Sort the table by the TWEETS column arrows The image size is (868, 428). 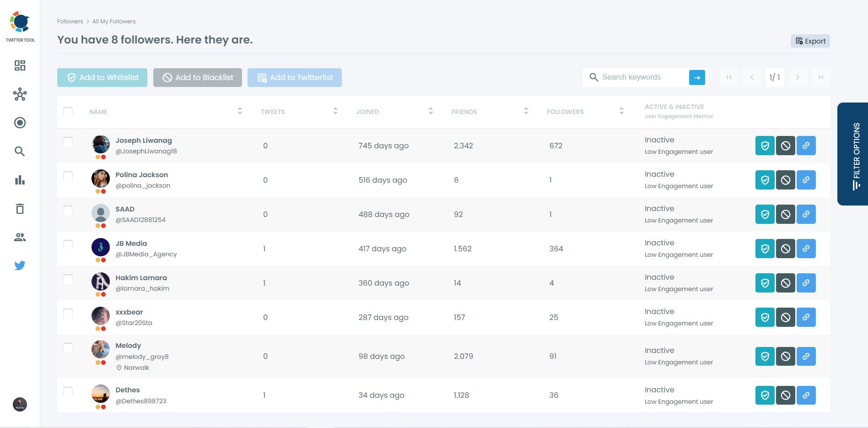335,111
